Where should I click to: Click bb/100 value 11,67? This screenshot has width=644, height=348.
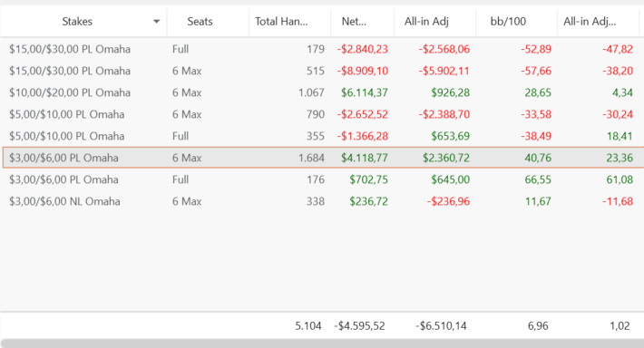(x=538, y=201)
